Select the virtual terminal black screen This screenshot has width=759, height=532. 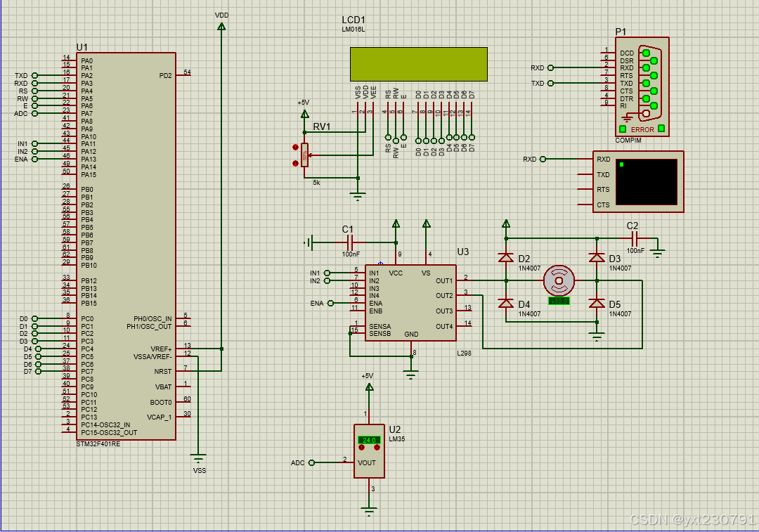pos(647,182)
